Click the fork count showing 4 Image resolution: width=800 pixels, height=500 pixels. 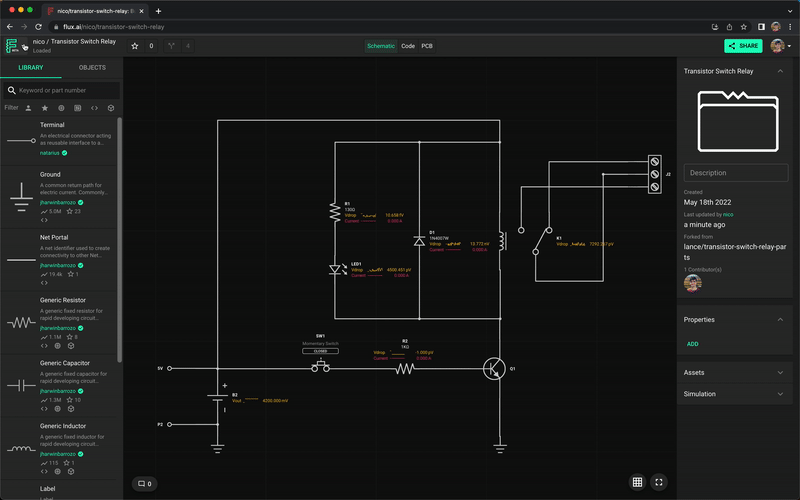tap(188, 46)
